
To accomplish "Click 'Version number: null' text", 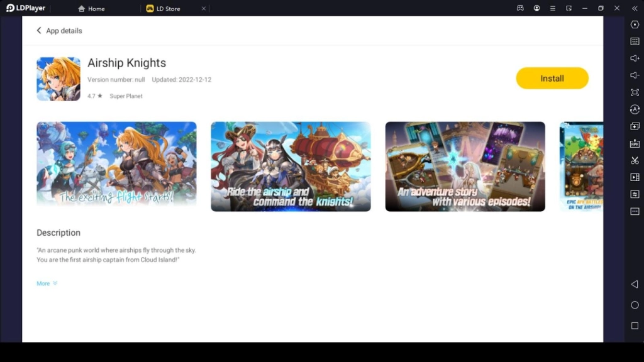I will [116, 80].
